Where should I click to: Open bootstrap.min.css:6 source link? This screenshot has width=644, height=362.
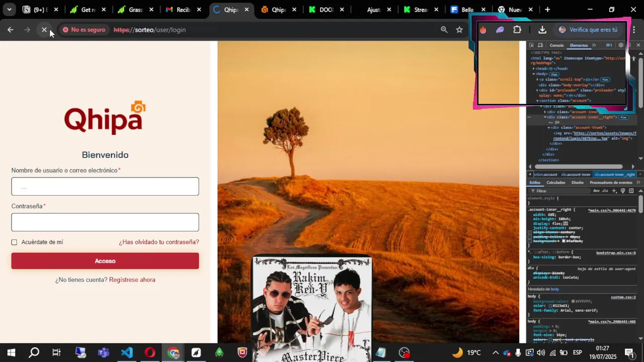pyautogui.click(x=616, y=253)
